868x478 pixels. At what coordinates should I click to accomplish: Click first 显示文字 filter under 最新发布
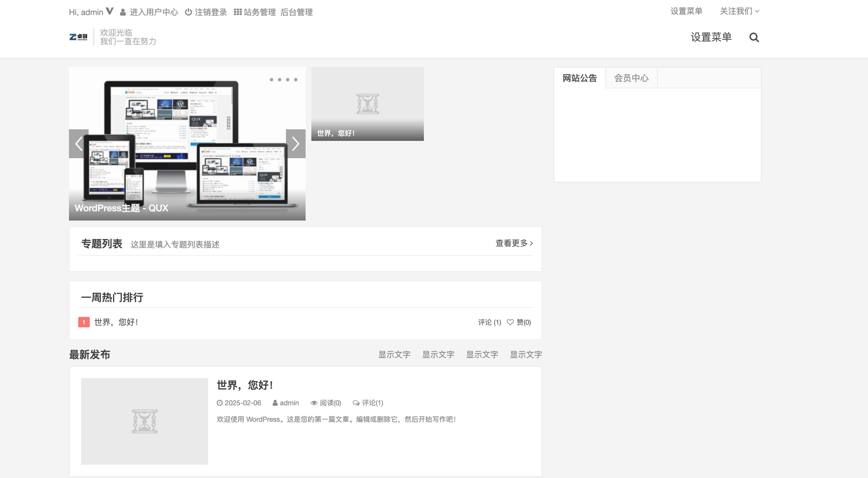pos(394,354)
